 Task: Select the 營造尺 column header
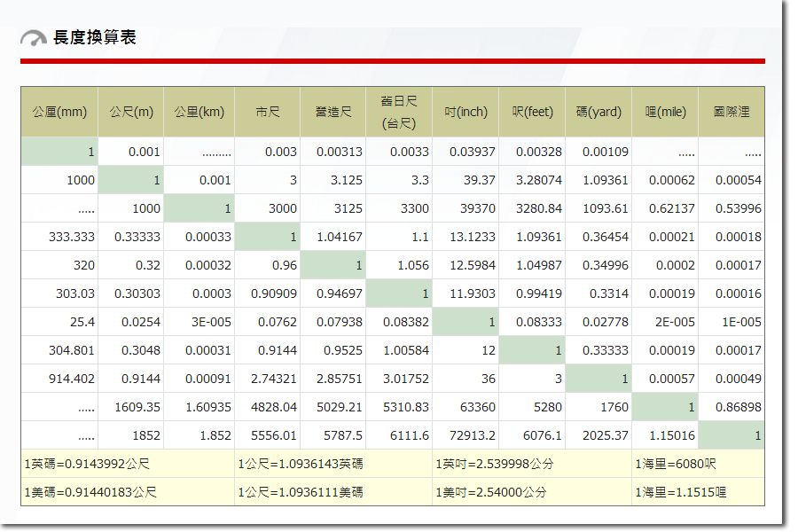[x=332, y=112]
